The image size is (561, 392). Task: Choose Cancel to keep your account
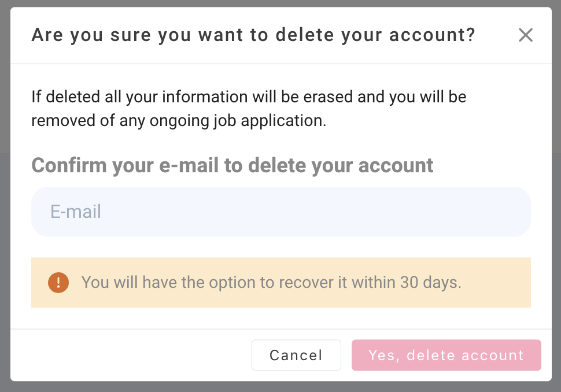(296, 355)
